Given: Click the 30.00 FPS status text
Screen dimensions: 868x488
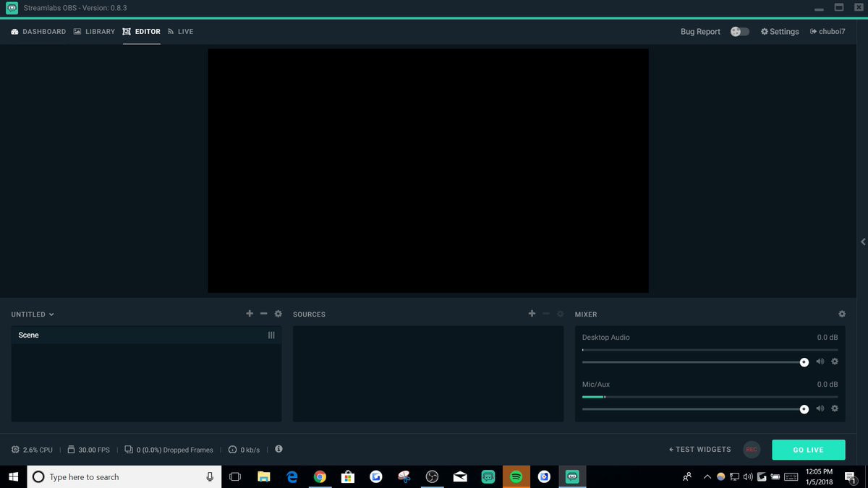Looking at the screenshot, I should (x=94, y=450).
